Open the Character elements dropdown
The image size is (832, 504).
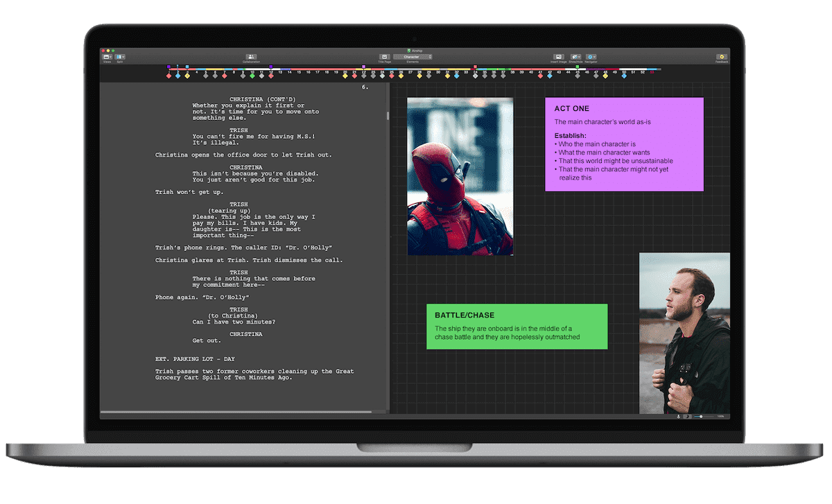click(413, 57)
